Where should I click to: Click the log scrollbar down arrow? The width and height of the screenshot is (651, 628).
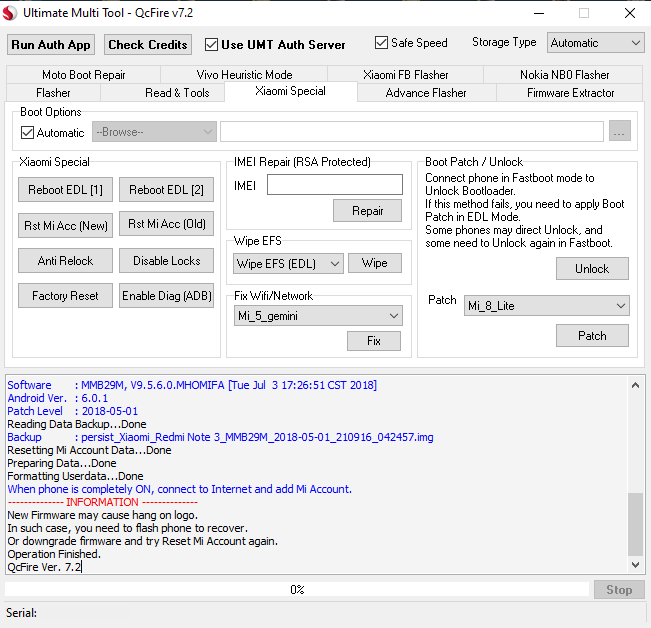(635, 564)
